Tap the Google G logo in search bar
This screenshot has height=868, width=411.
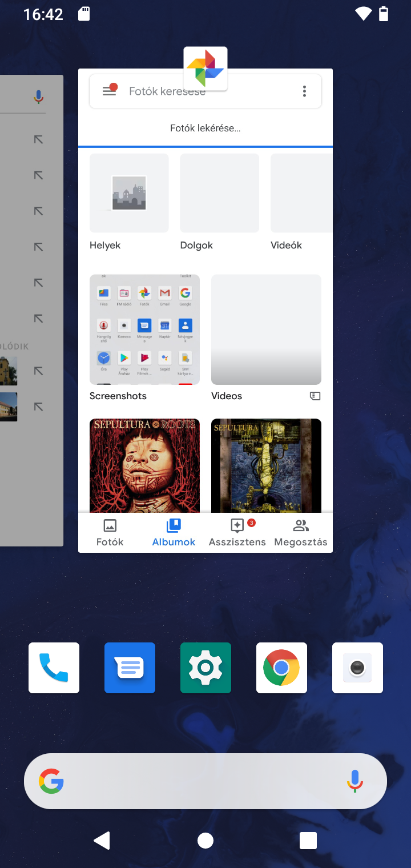point(51,781)
